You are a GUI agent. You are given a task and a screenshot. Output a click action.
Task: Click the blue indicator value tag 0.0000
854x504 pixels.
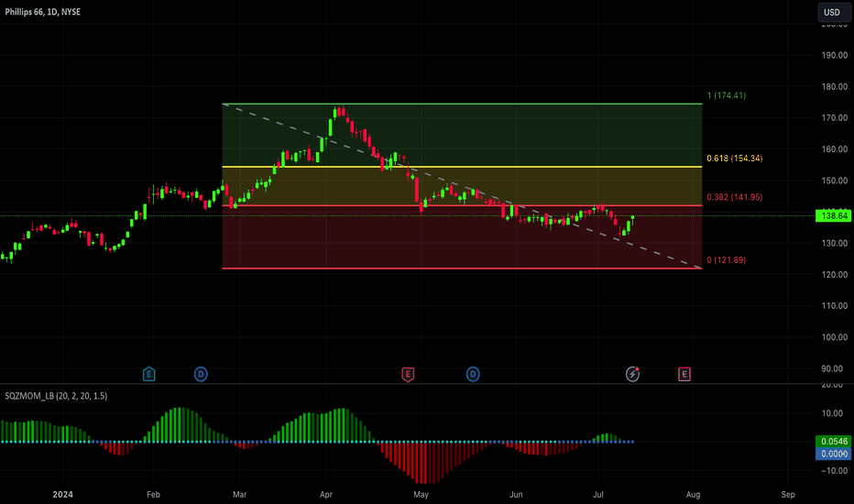point(833,454)
